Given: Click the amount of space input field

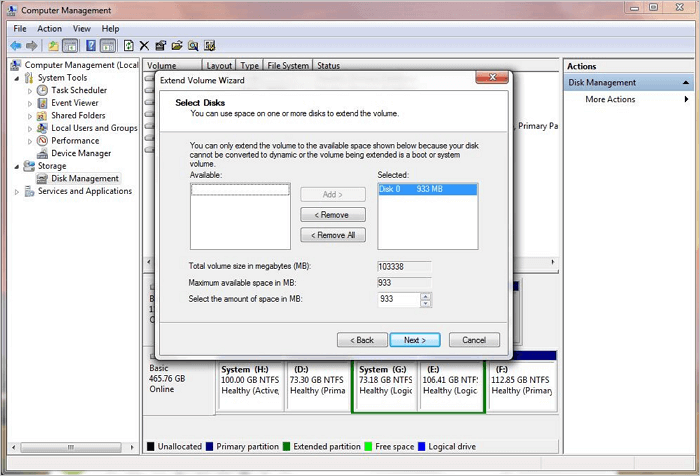Looking at the screenshot, I should [x=398, y=299].
